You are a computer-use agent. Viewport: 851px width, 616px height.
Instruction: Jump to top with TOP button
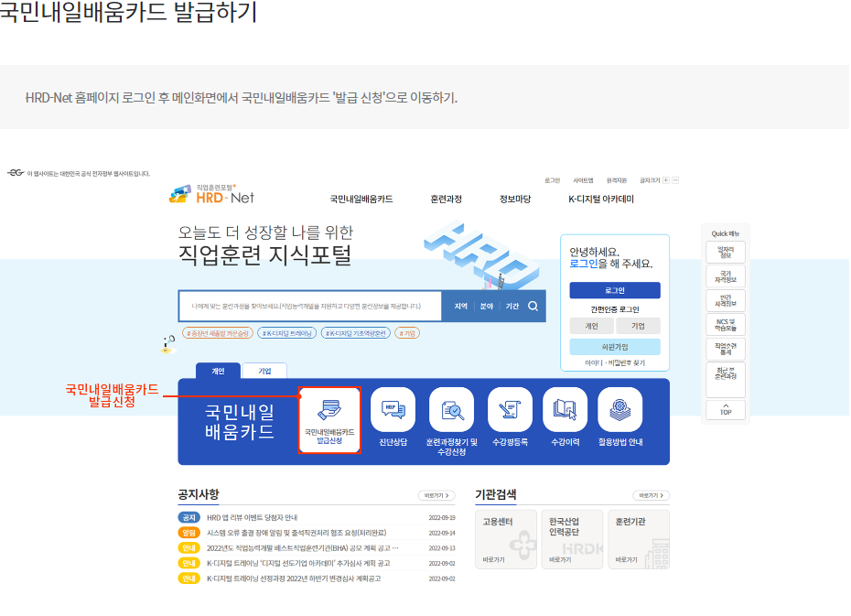coord(726,410)
